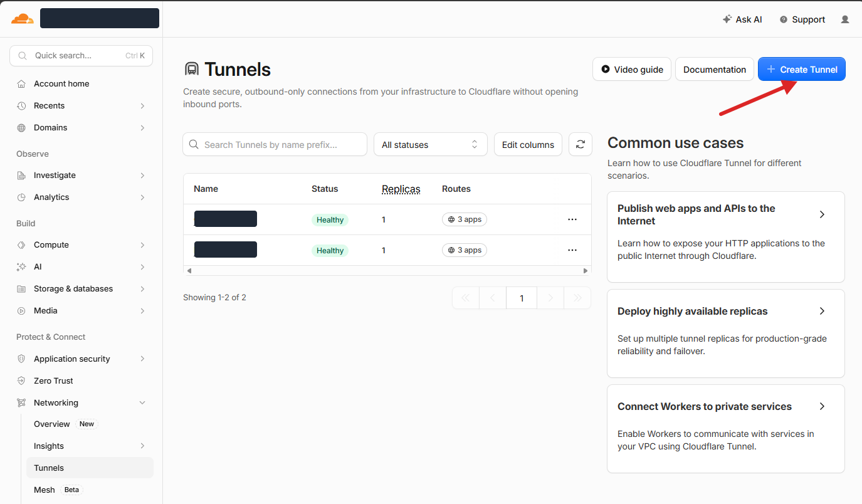Open Domains in the sidebar
The height and width of the screenshot is (504, 862).
(x=50, y=128)
